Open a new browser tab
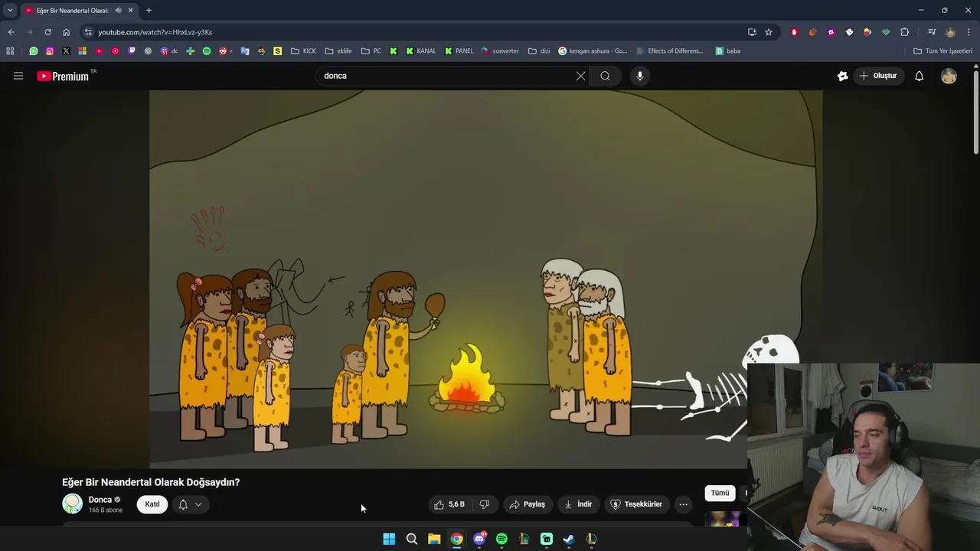Image resolution: width=980 pixels, height=551 pixels. point(149,11)
